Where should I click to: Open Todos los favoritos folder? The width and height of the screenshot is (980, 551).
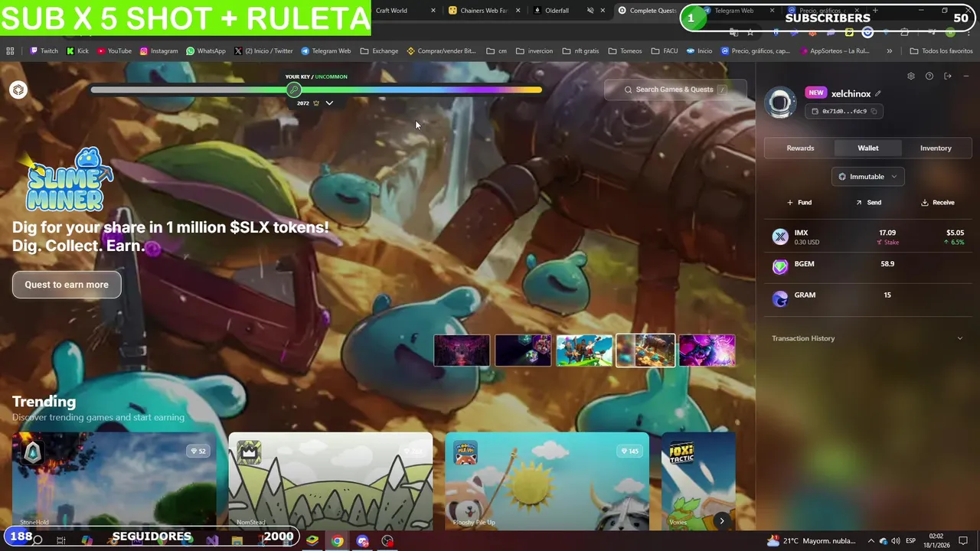click(941, 51)
